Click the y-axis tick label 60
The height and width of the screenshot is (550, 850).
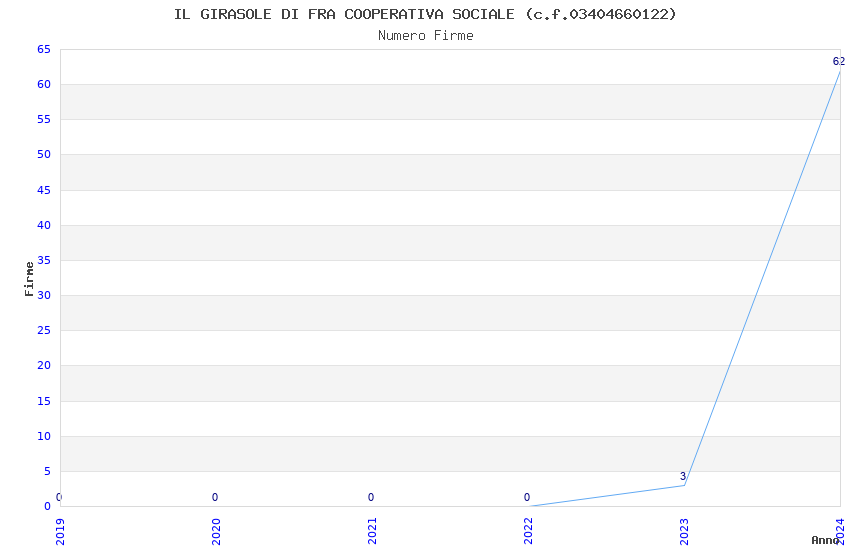(44, 85)
